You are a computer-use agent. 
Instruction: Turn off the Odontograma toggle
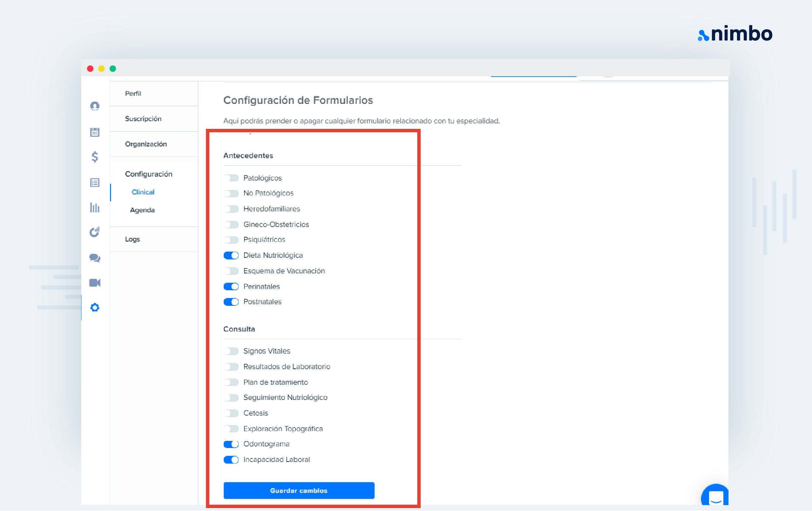[x=231, y=444]
